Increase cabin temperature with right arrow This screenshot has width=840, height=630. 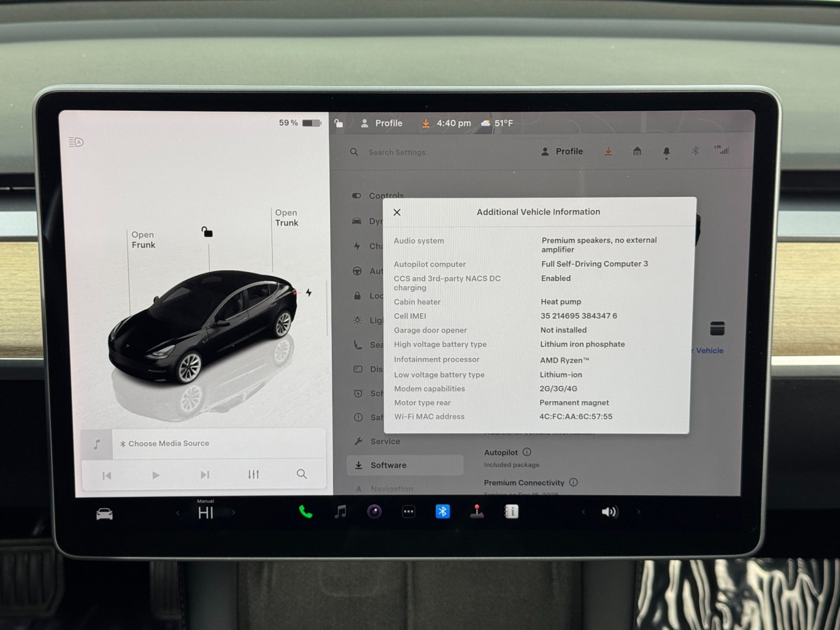click(234, 513)
